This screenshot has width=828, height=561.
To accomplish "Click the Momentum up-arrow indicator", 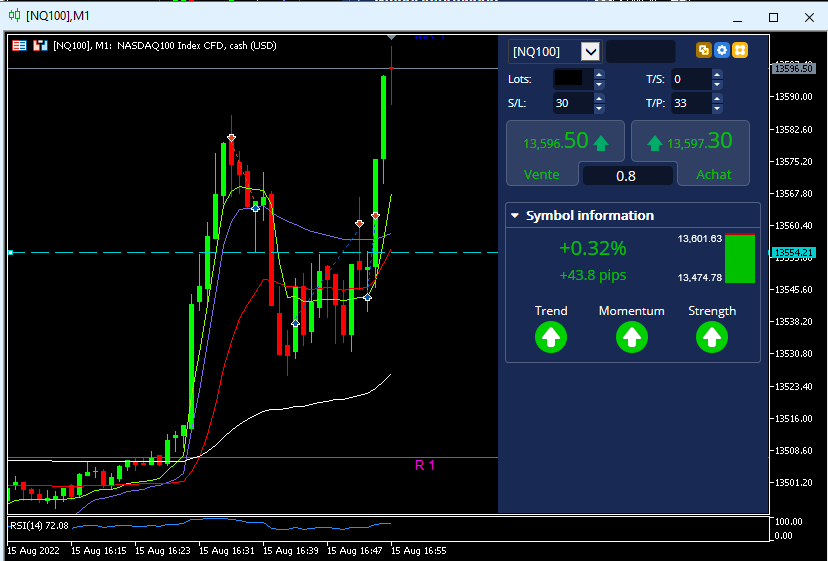I will (x=632, y=337).
